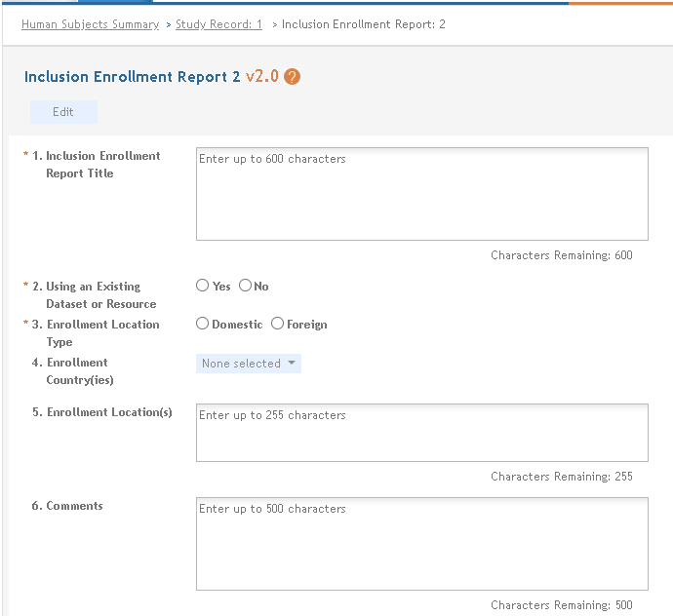The width and height of the screenshot is (673, 616).
Task: Click inside the Comments text area
Action: pos(421,543)
